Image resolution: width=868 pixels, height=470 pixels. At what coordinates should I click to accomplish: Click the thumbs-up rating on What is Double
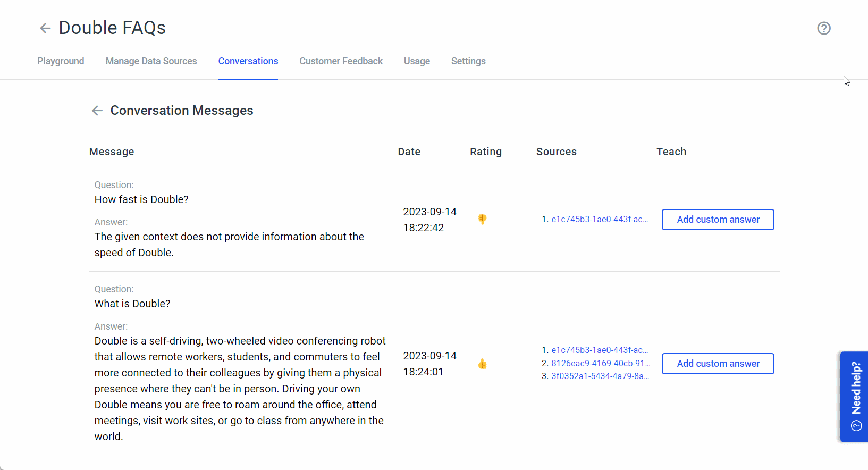point(482,364)
